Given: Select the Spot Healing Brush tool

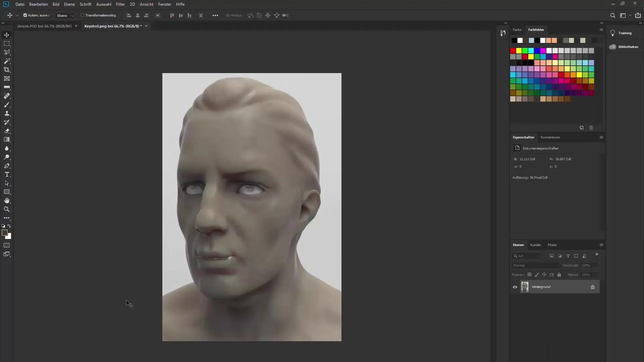Looking at the screenshot, I should (x=7, y=96).
